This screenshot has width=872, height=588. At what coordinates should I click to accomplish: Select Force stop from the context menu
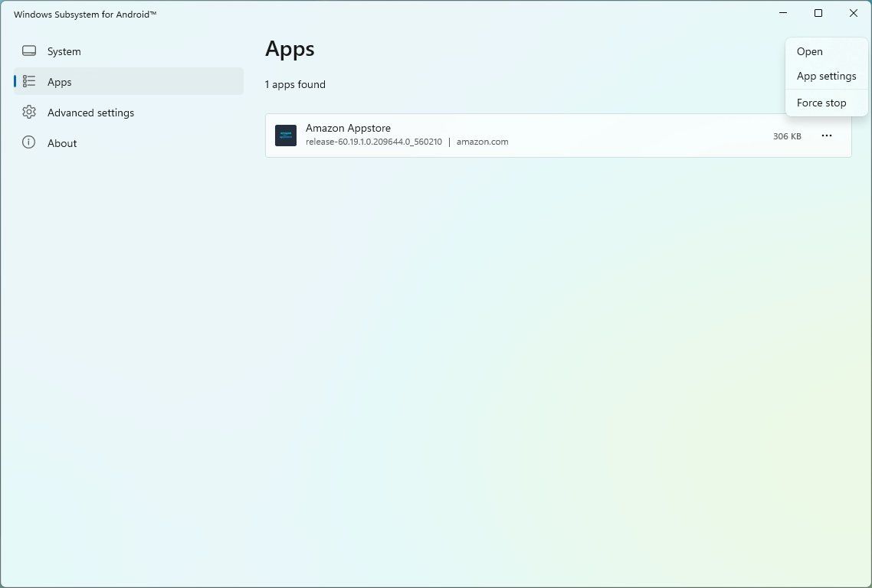tap(821, 102)
